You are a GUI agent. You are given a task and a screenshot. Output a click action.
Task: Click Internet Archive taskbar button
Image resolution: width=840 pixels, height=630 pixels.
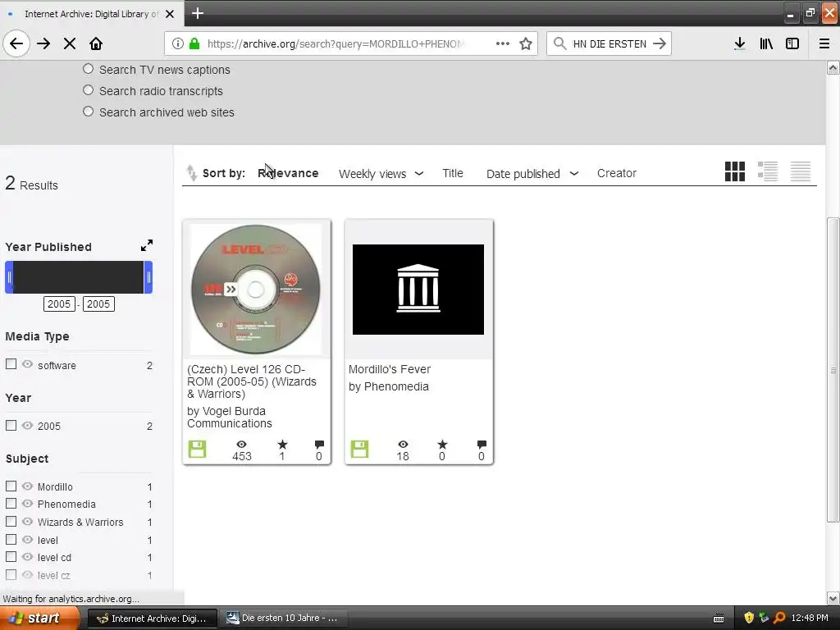point(152,619)
